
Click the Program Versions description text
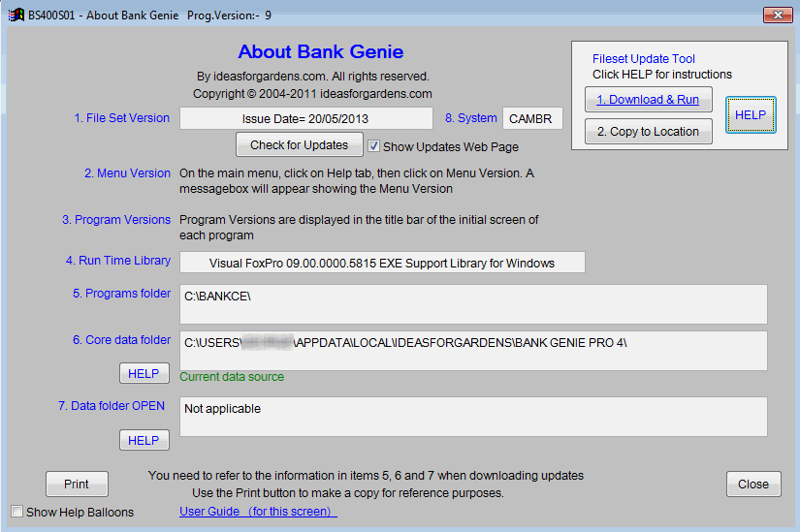pos(359,228)
